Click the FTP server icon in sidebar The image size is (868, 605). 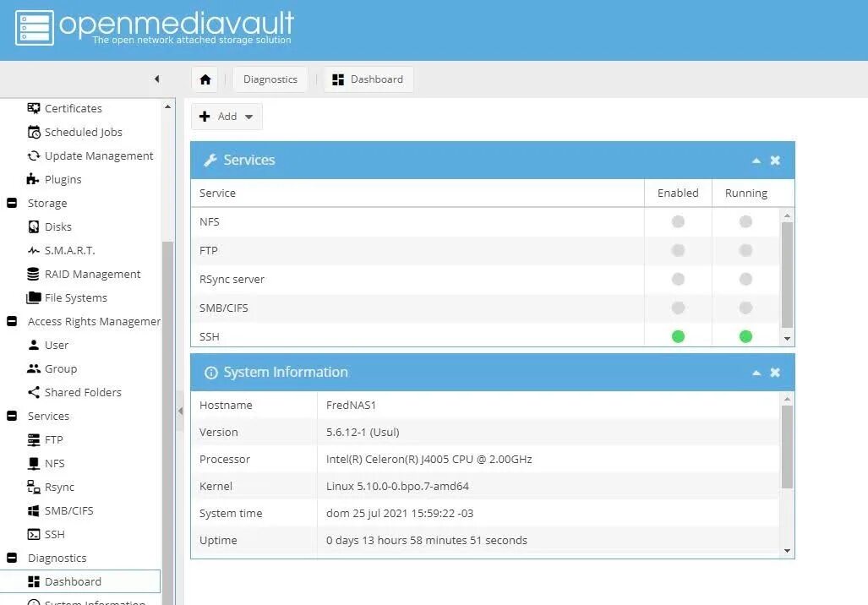34,439
